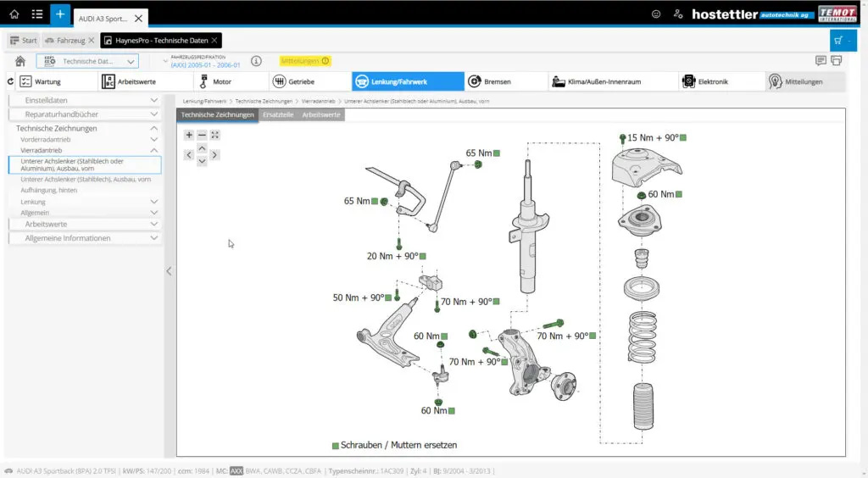The width and height of the screenshot is (868, 478).
Task: Open the comments icon beside print
Action: coord(821,60)
